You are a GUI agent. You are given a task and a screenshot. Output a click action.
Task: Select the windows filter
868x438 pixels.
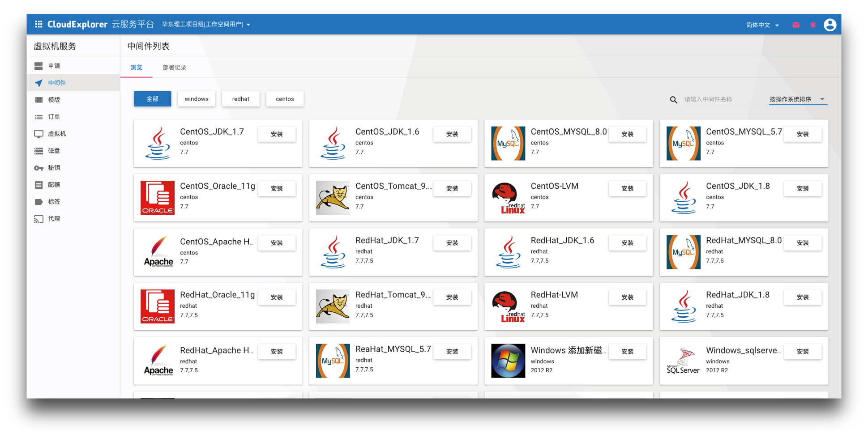click(197, 99)
